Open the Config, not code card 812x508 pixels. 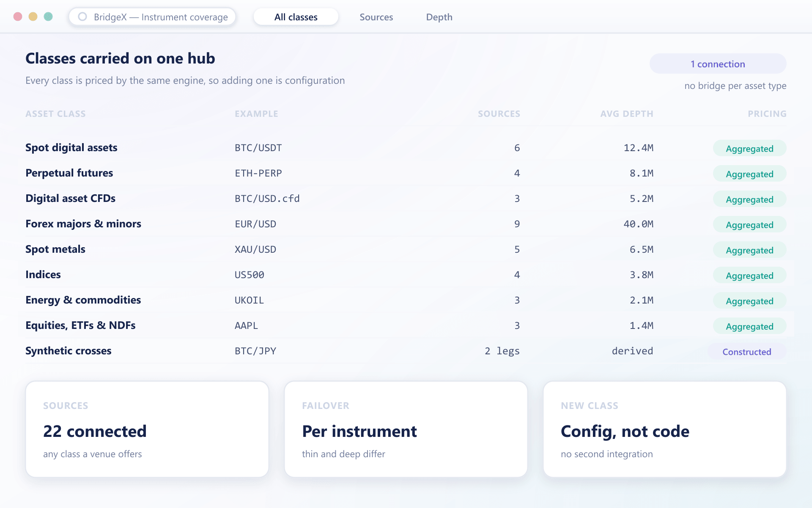click(665, 429)
